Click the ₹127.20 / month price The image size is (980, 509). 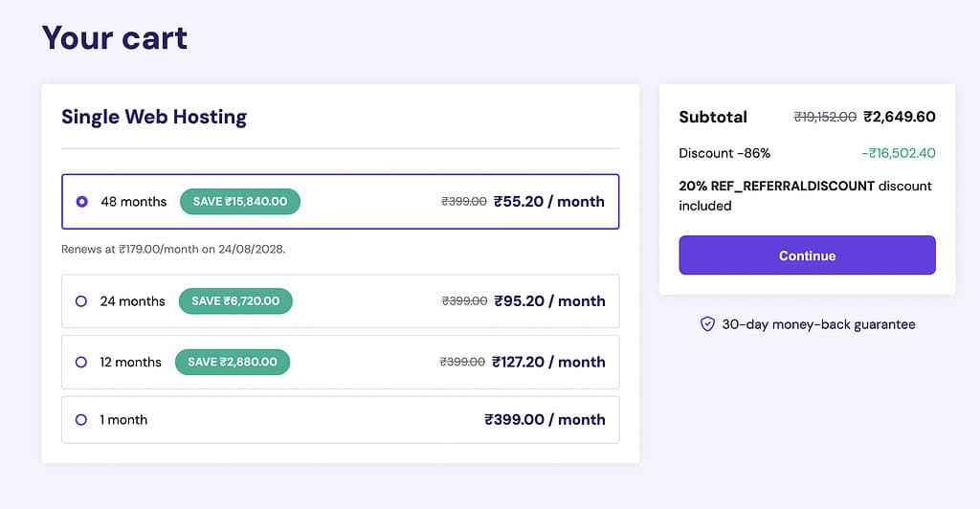tap(548, 363)
